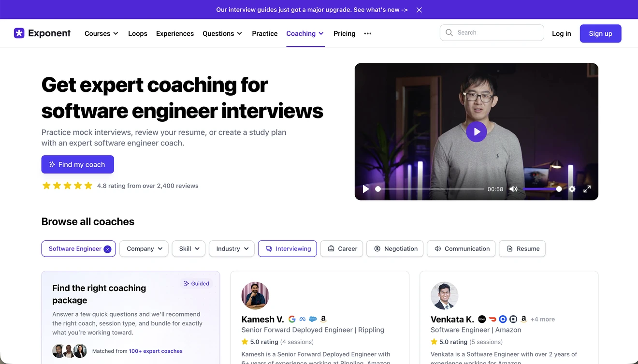
Task: Open the Skill filter dropdown
Action: [189, 249]
